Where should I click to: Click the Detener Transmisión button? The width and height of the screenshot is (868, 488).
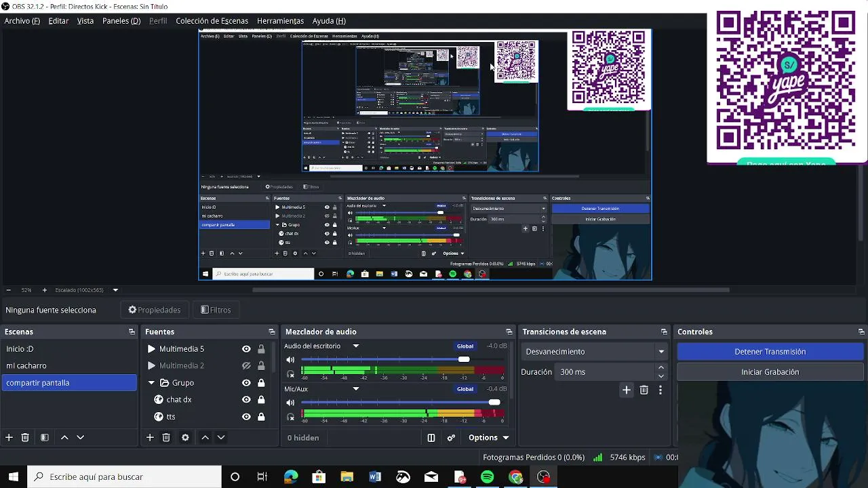point(770,352)
